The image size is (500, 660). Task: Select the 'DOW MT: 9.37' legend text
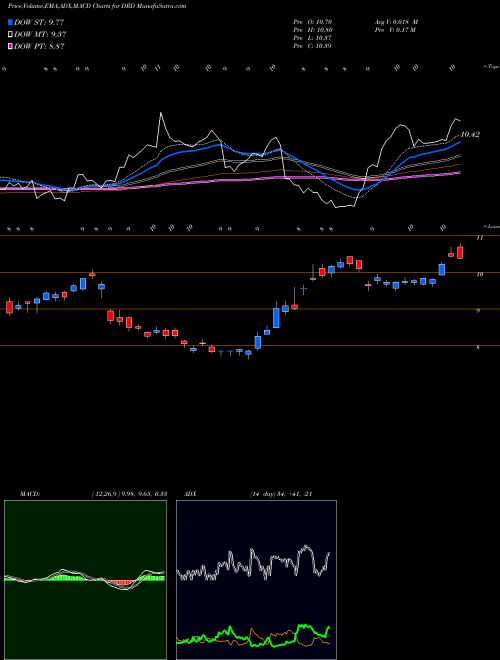(40, 35)
